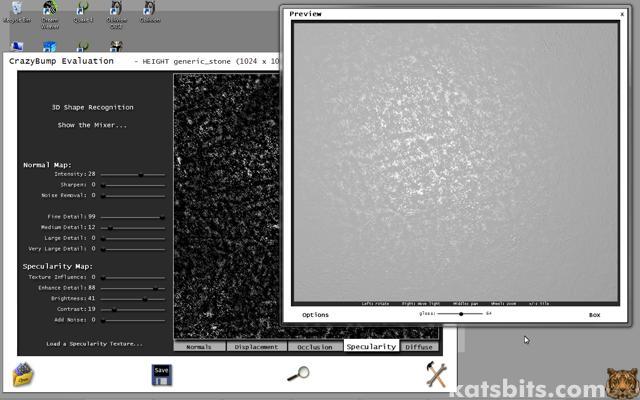Click the Open folder icon in CrazyBump

pyautogui.click(x=23, y=375)
